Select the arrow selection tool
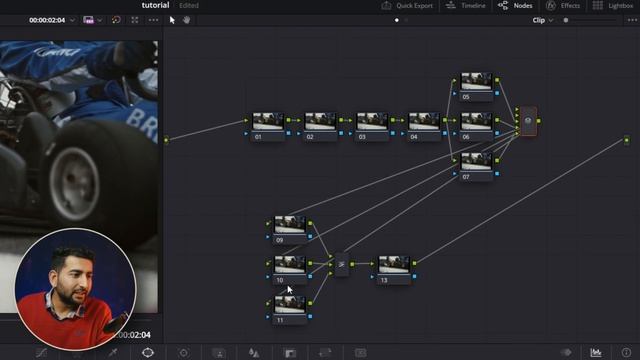The height and width of the screenshot is (360, 640). pos(172,20)
